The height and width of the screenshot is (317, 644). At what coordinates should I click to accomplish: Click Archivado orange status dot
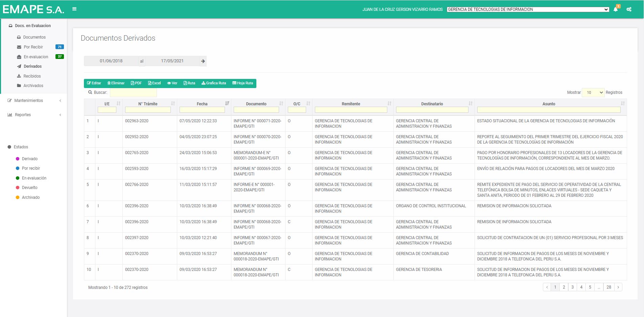pos(18,197)
